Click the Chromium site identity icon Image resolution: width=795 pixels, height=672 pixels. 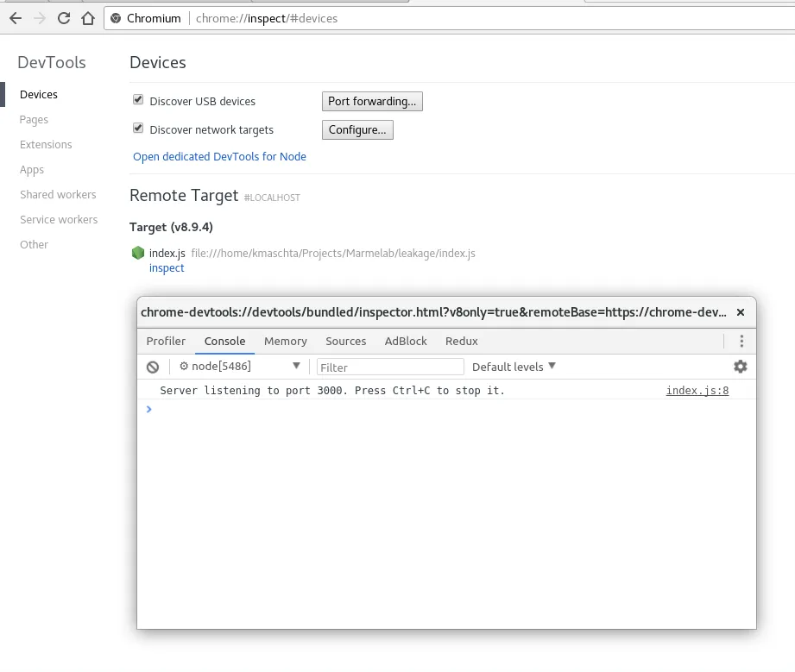click(x=113, y=17)
